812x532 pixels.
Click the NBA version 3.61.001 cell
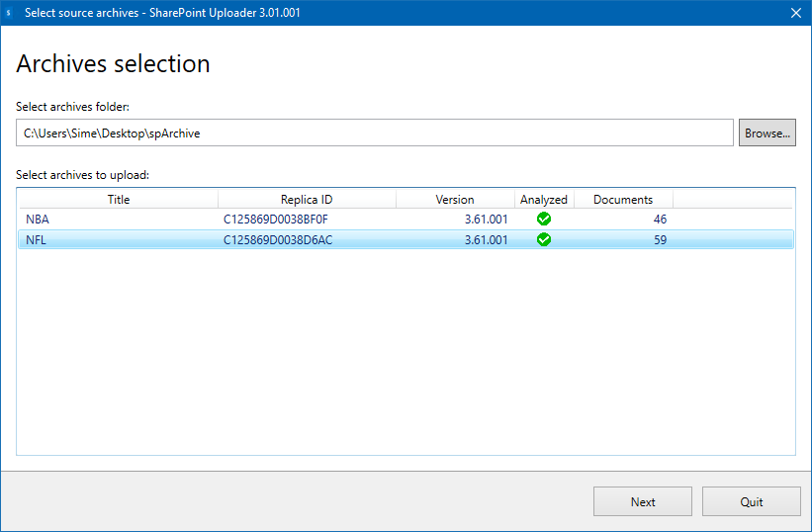(x=486, y=220)
